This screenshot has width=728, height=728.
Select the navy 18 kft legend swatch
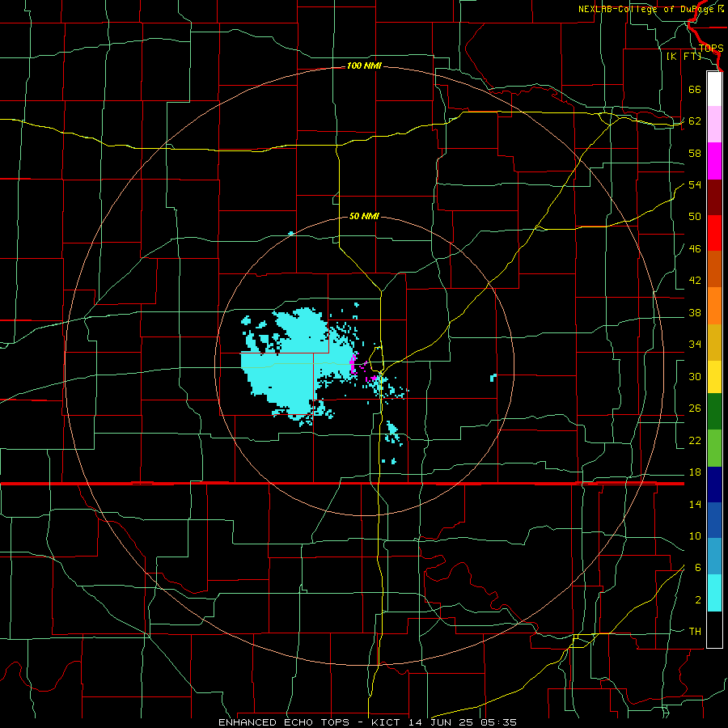pos(714,485)
